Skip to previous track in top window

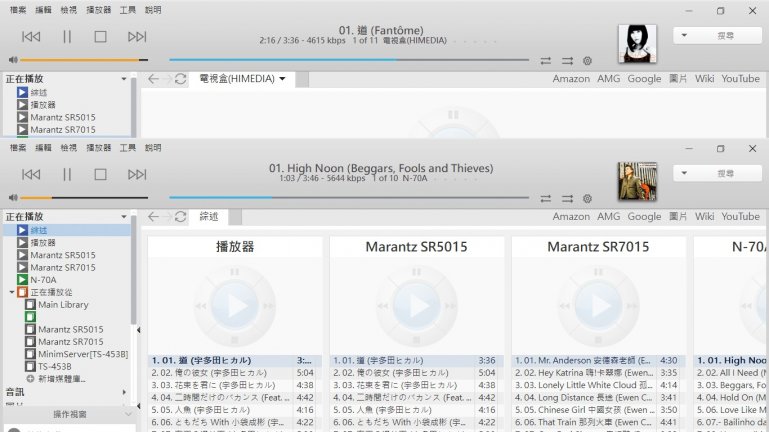(x=31, y=37)
